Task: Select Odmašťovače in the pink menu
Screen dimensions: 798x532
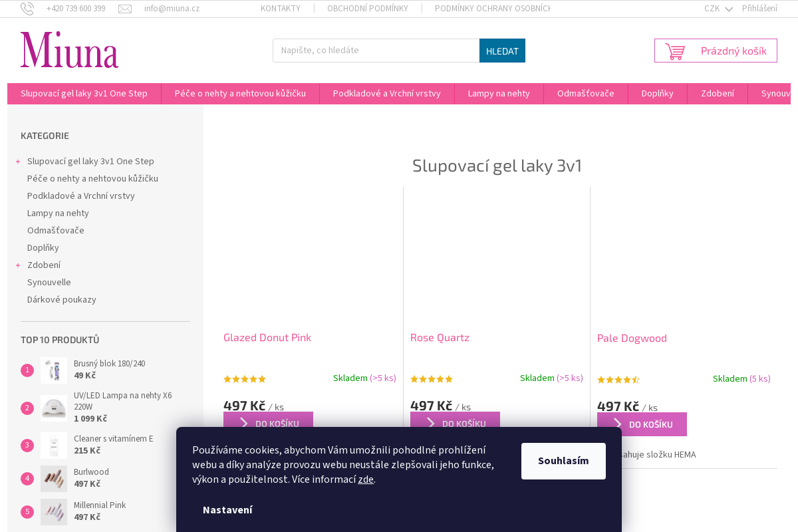Action: pyautogui.click(x=585, y=94)
